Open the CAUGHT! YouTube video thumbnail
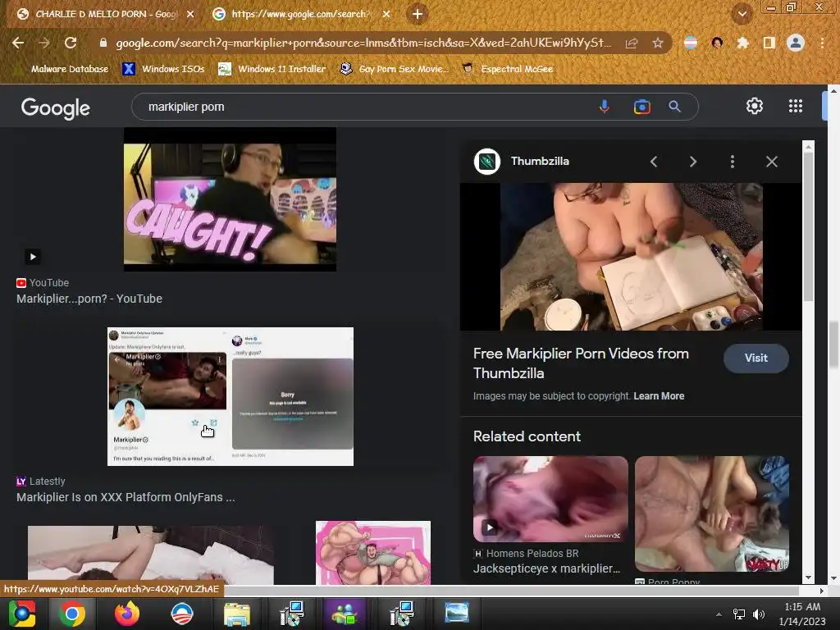The image size is (840, 630). (x=230, y=199)
